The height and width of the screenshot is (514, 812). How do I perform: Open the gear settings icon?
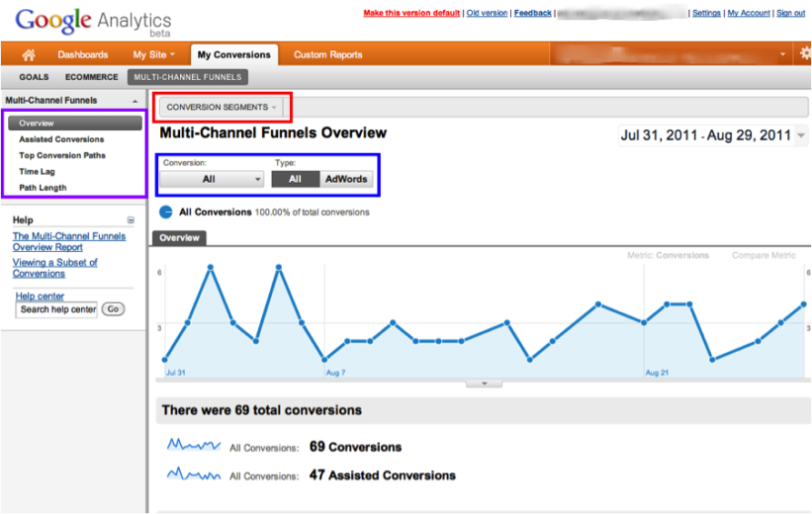click(x=806, y=53)
